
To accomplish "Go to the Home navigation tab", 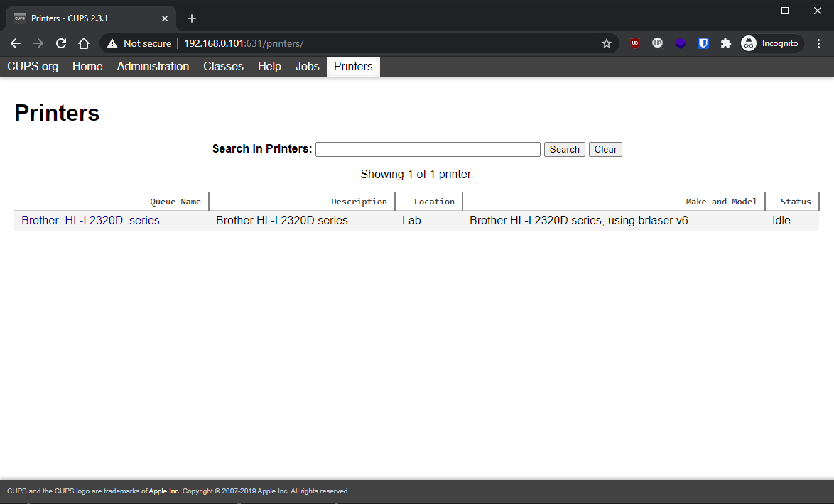I will (87, 67).
